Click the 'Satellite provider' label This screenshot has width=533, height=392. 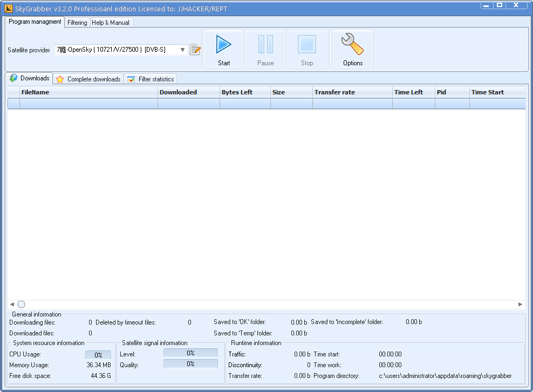(29, 50)
